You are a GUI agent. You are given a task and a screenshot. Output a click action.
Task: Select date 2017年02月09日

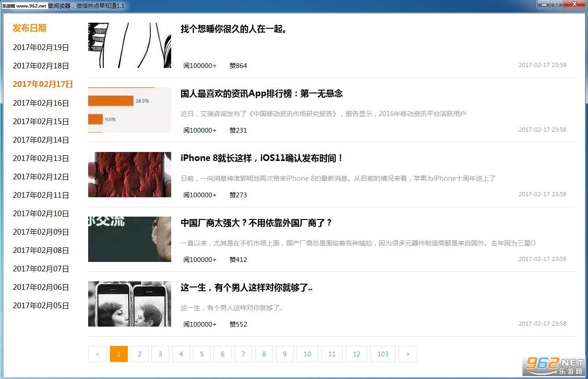[41, 232]
